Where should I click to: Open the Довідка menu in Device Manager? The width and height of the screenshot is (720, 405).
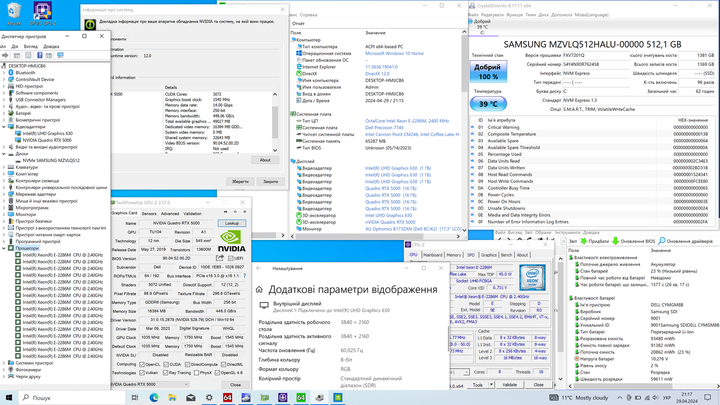tap(51, 46)
